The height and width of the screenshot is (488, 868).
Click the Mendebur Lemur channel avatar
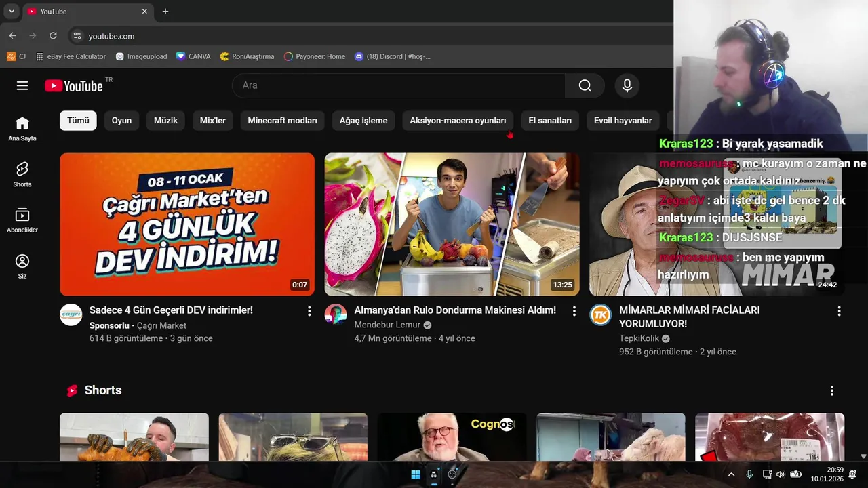pos(336,315)
